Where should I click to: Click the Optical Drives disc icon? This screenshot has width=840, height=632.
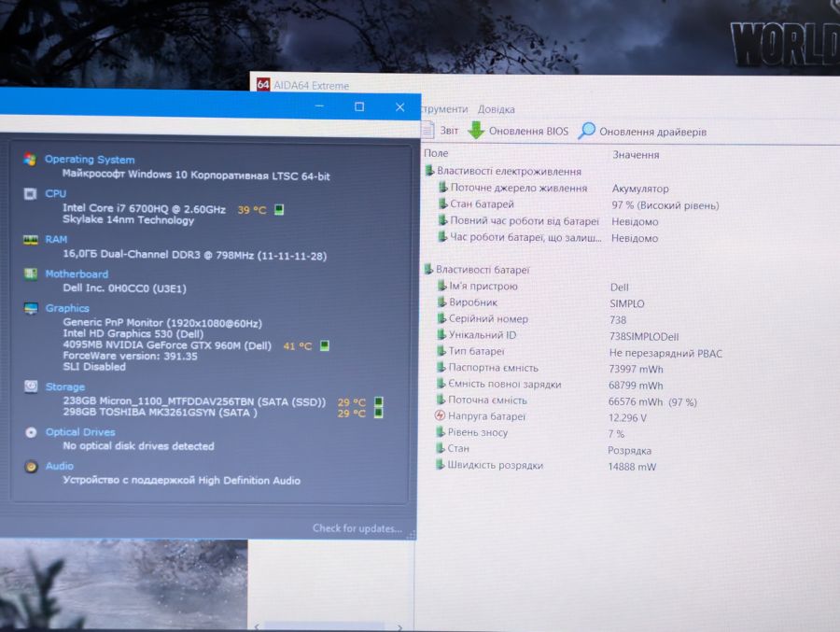pos(31,432)
